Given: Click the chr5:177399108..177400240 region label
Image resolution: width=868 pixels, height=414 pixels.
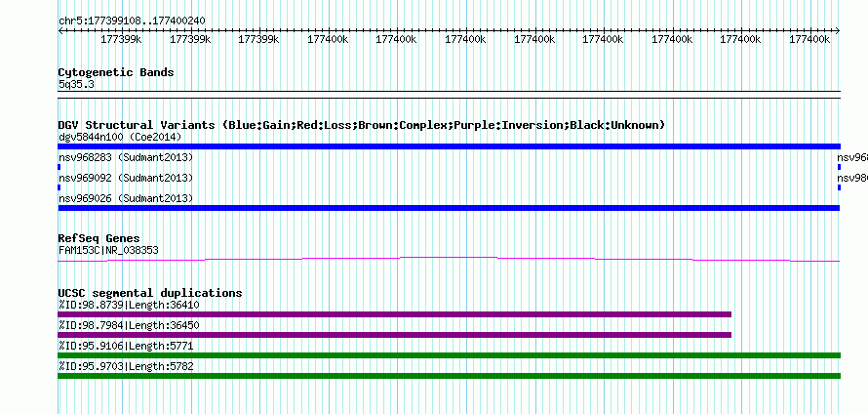Looking at the screenshot, I should tap(132, 21).
